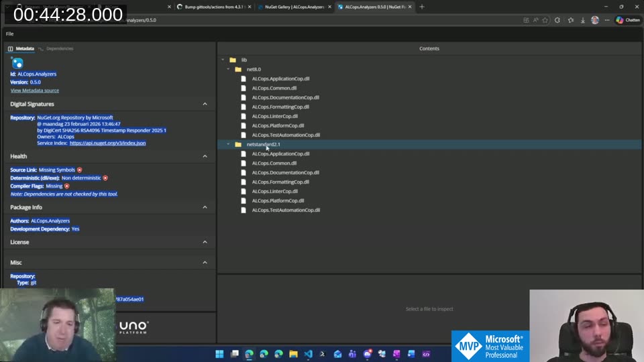
Task: Click the netstandard2.1 folder icon
Action: (x=238, y=145)
